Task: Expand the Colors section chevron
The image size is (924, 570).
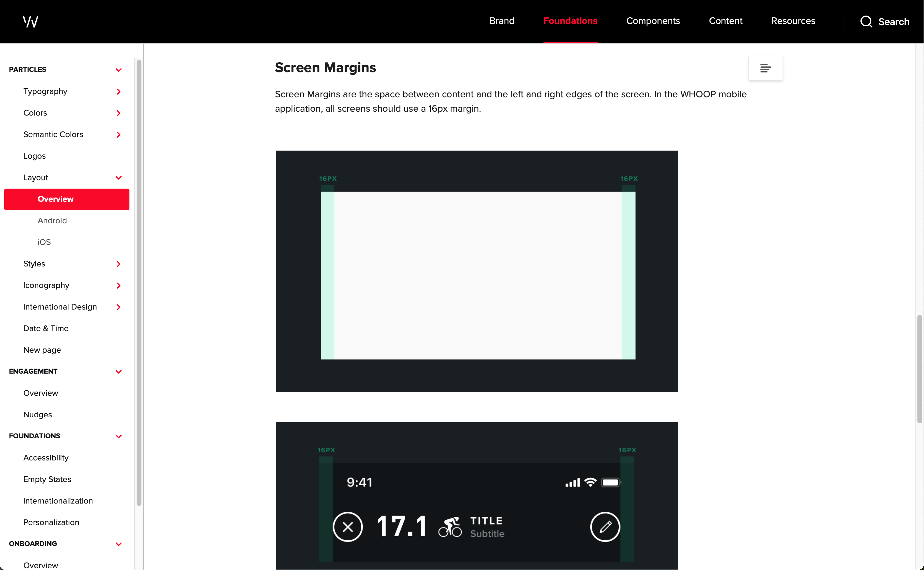Action: [118, 113]
